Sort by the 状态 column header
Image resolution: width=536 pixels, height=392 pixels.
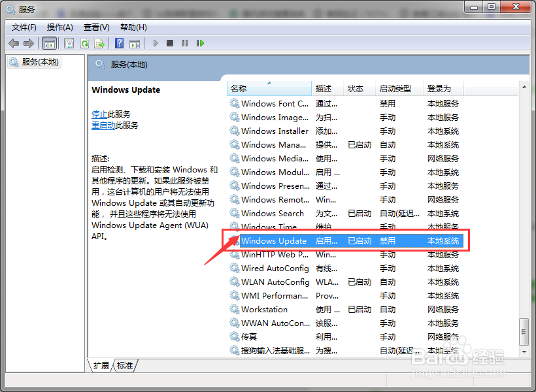[x=360, y=88]
